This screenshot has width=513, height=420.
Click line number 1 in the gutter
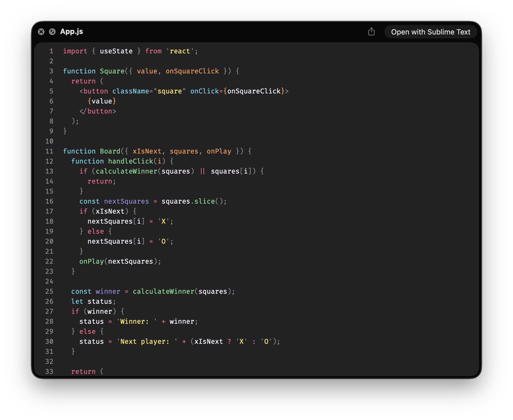pos(51,51)
